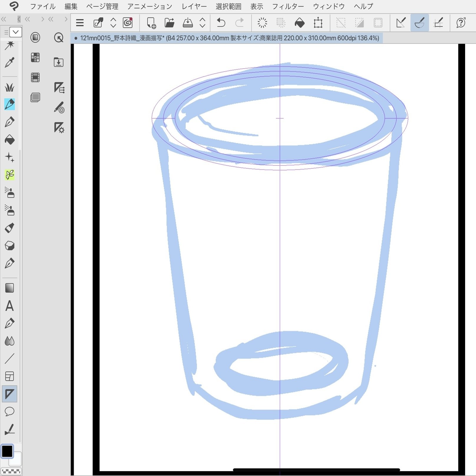Open the フィルター menu
Screen dimensions: 476x476
click(288, 6)
